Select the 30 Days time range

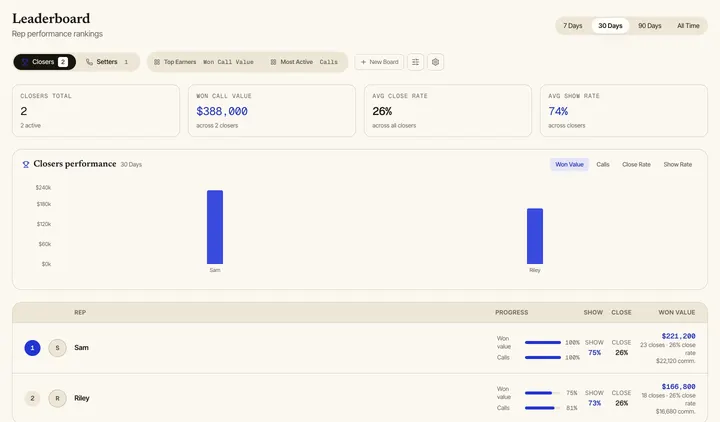610,26
